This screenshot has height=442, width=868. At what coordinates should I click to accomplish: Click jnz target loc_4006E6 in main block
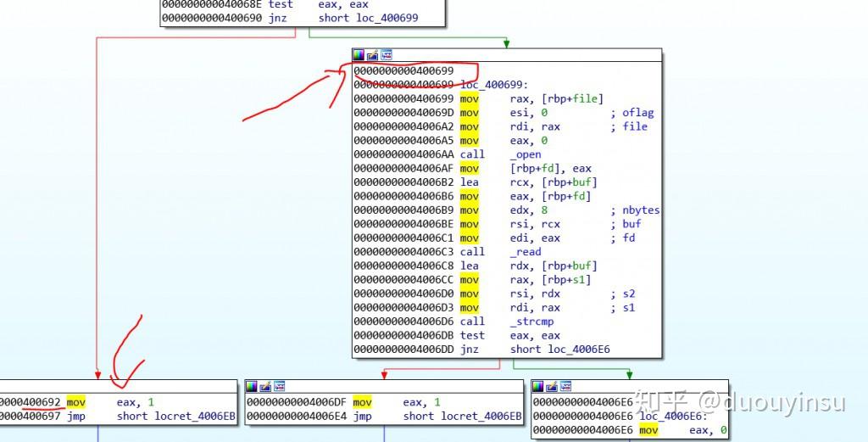pos(579,350)
